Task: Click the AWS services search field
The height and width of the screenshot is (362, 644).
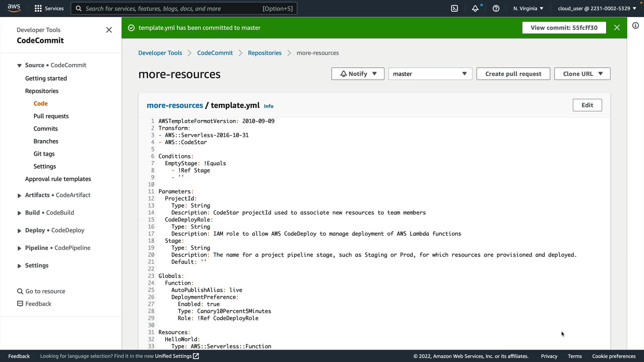Action: pyautogui.click(x=184, y=8)
